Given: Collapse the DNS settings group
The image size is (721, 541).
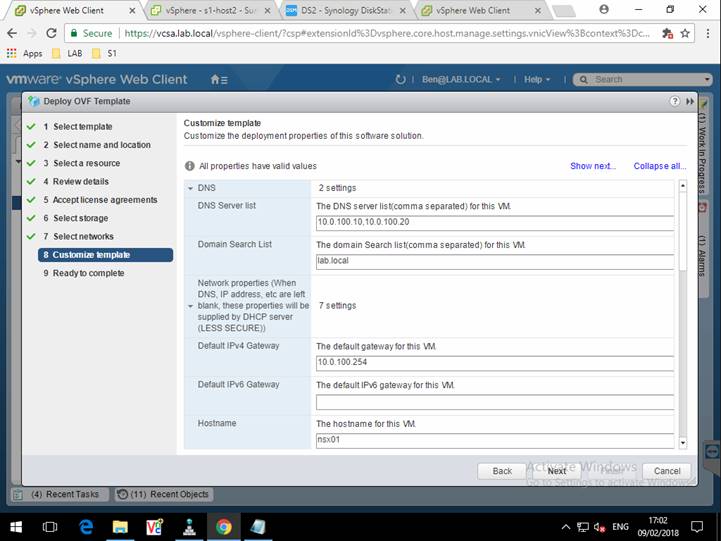Looking at the screenshot, I should 190,188.
